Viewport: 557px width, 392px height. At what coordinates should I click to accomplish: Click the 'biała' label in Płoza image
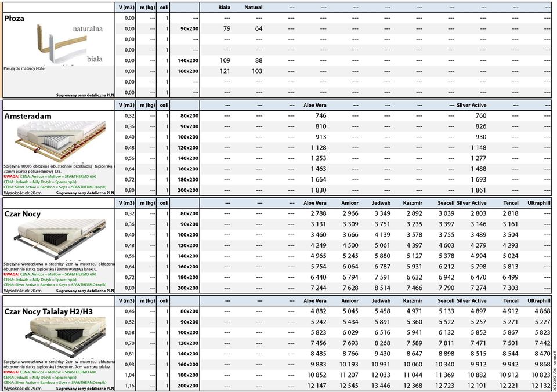coord(95,59)
